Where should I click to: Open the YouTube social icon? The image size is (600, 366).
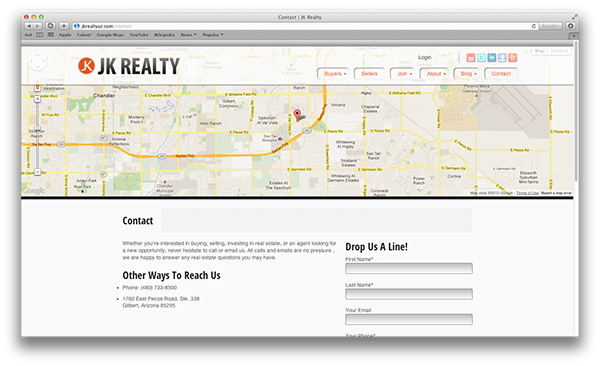[x=471, y=58]
